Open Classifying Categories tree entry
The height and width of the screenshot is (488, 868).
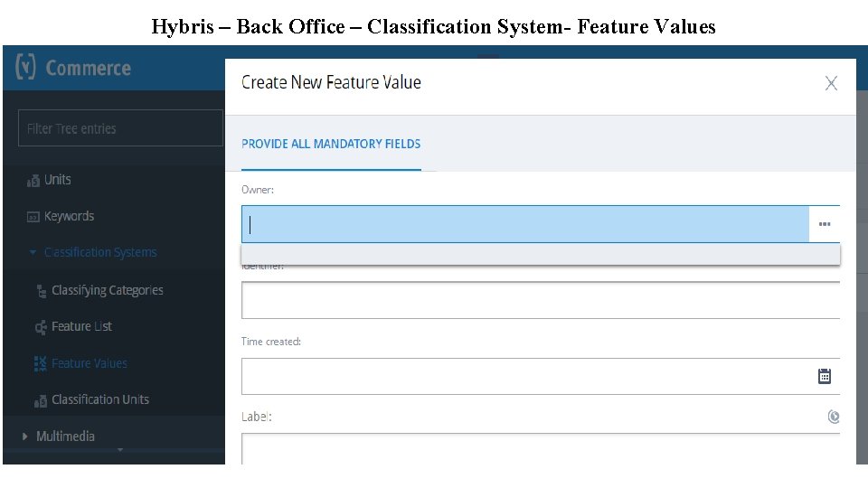point(108,290)
